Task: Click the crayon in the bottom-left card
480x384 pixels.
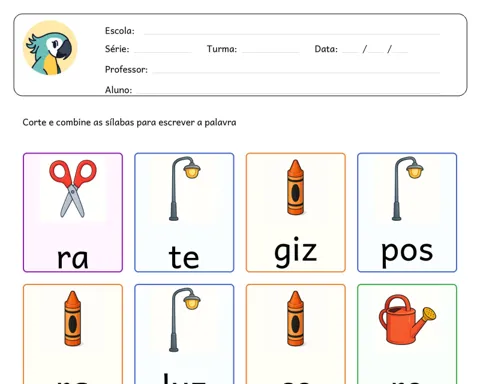Action: [73, 318]
